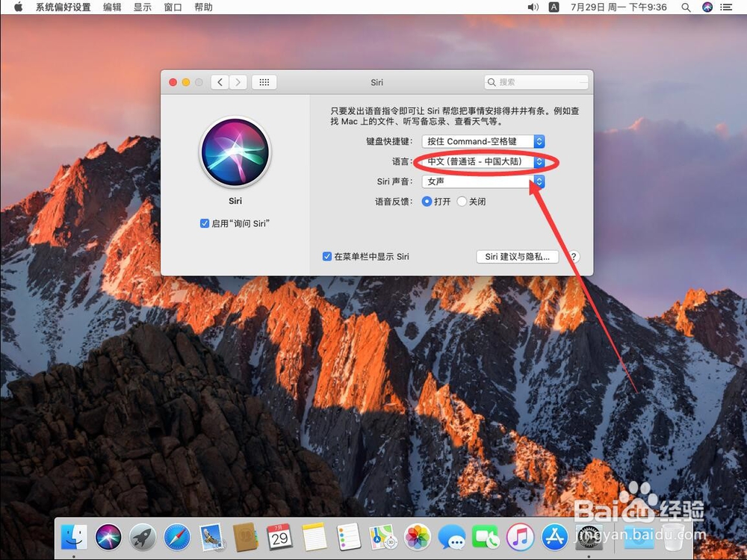Close the Siri preferences window
This screenshot has height=560, width=747.
pyautogui.click(x=173, y=82)
